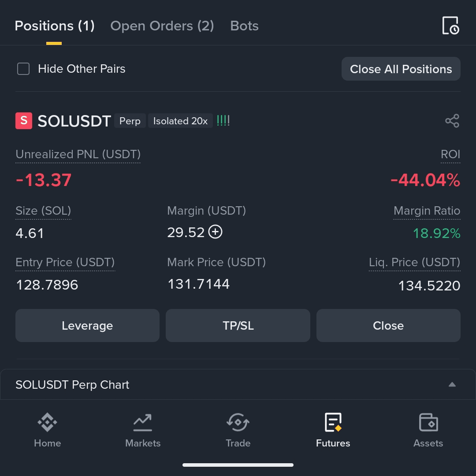This screenshot has width=476, height=476.
Task: Switch to the Bots tab
Action: [x=244, y=26]
